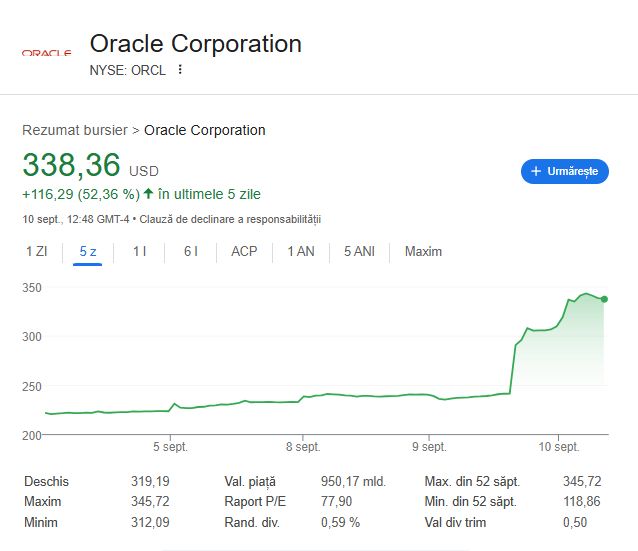The image size is (638, 551).
Task: Choose the ACP time range tab
Action: coord(244,251)
